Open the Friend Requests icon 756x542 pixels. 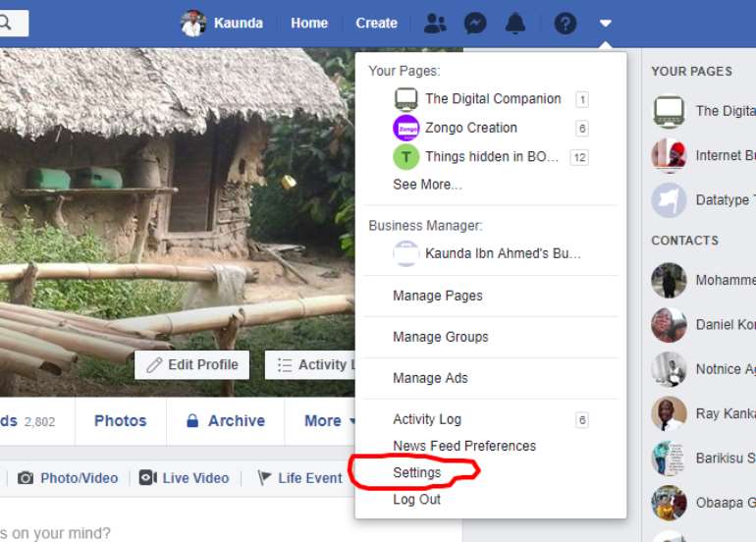coord(435,24)
